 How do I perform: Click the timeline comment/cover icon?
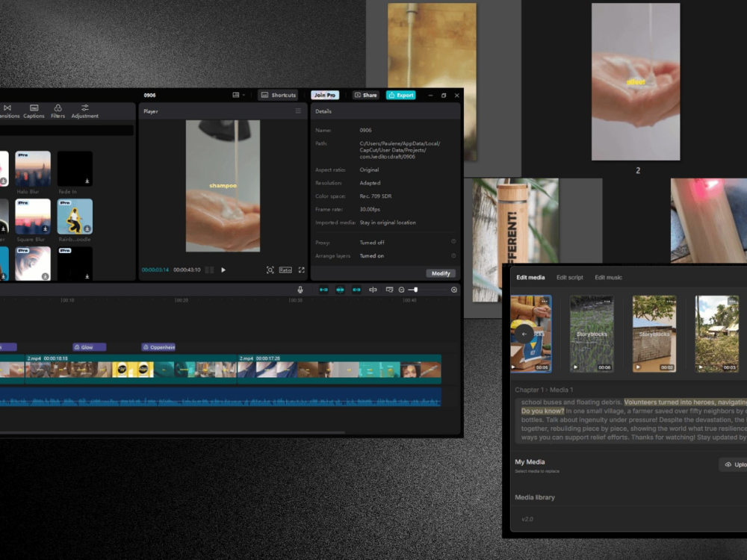click(389, 290)
